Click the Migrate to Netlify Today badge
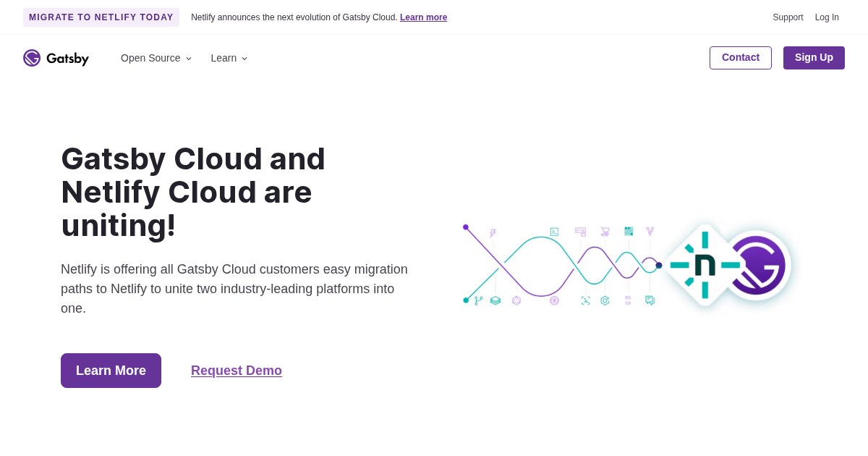The image size is (868, 456). click(x=101, y=17)
